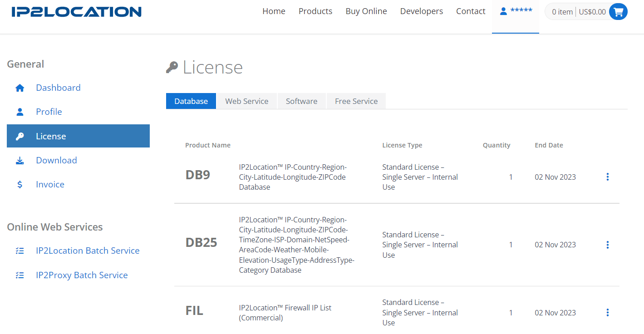This screenshot has height=334, width=644.
Task: Open IP2Proxy Batch Service link
Action: click(82, 275)
